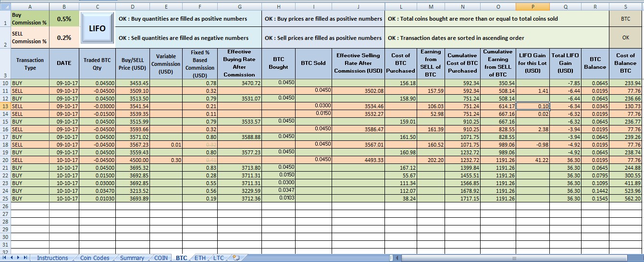This screenshot has height=262, width=644.
Task: Click BTC balance 0.1545 cell
Action: tap(595, 199)
